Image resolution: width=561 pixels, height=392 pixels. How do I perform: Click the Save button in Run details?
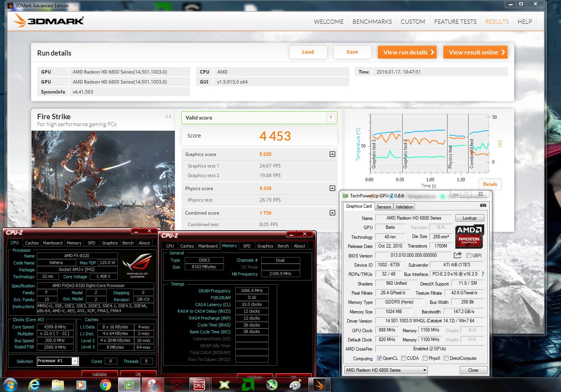[x=352, y=52]
